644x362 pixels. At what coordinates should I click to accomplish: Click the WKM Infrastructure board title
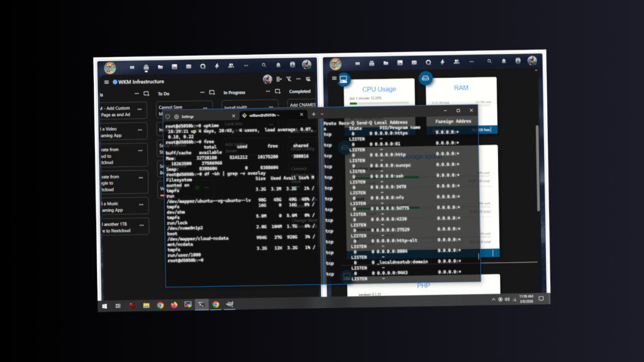coord(142,82)
